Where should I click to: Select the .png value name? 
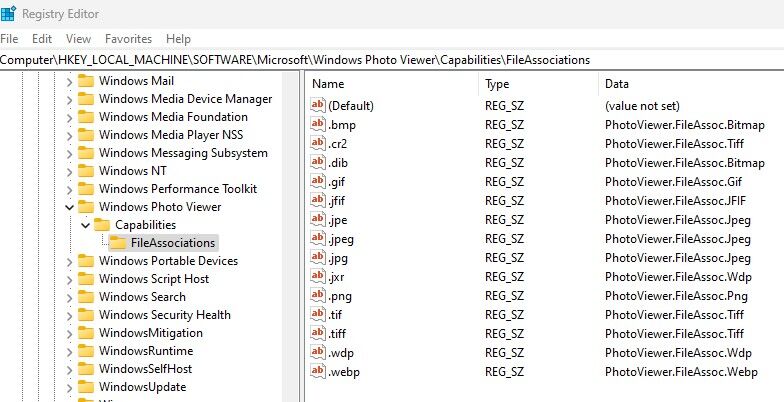340,296
